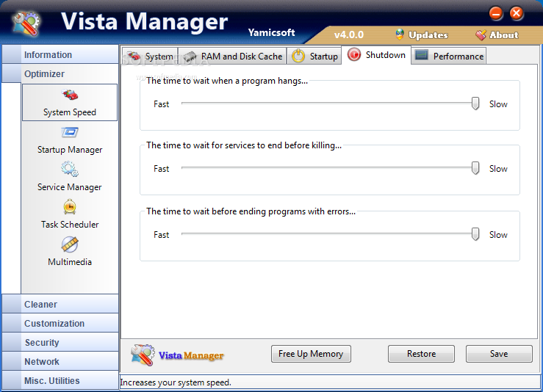Image resolution: width=543 pixels, height=392 pixels.
Task: Click 'Fast' label of program hangs slider
Action: [x=162, y=104]
